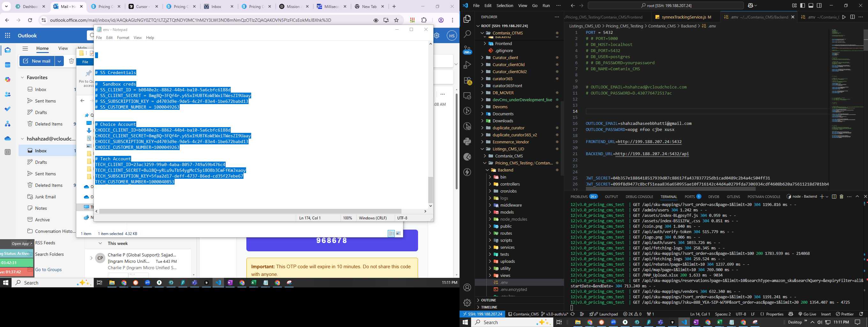The width and height of the screenshot is (868, 327).
Task: Expand controllers folder in Explorer tree
Action: pos(490,184)
